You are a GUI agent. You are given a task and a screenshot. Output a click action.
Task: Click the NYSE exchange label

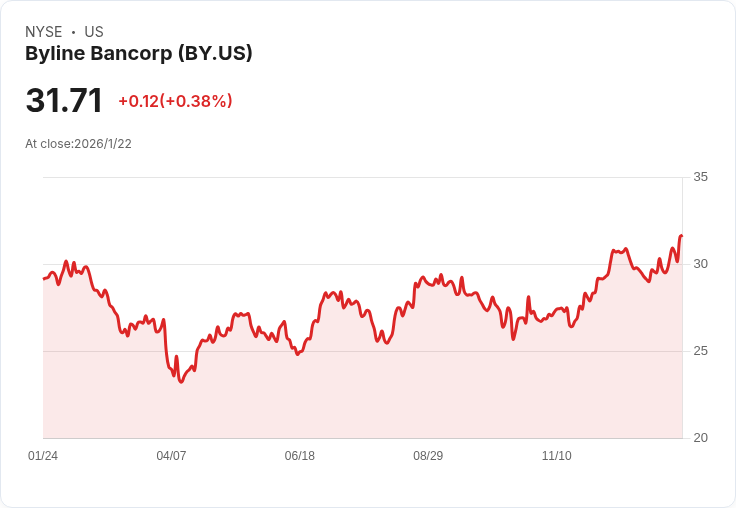(44, 32)
